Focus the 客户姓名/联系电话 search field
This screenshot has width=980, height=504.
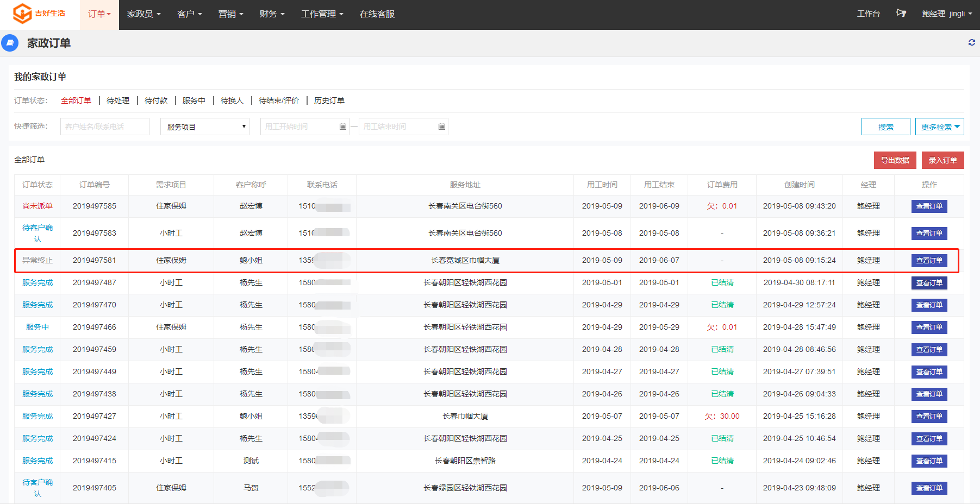tap(105, 127)
